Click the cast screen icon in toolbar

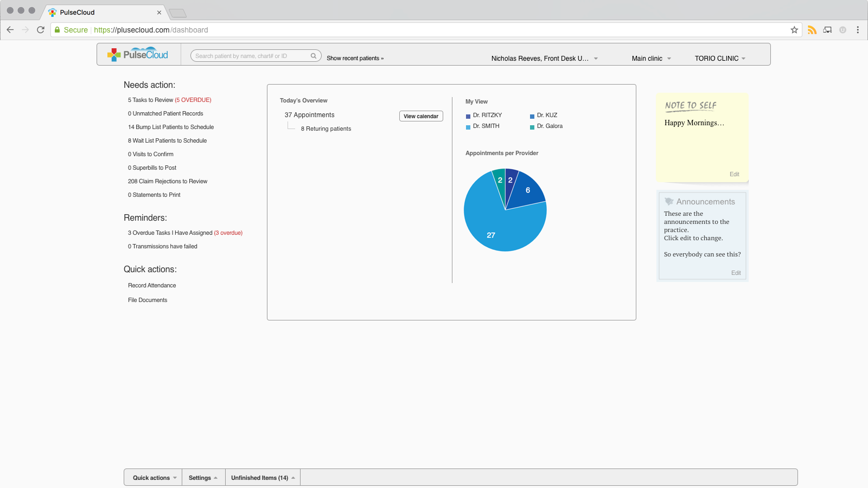click(x=827, y=30)
